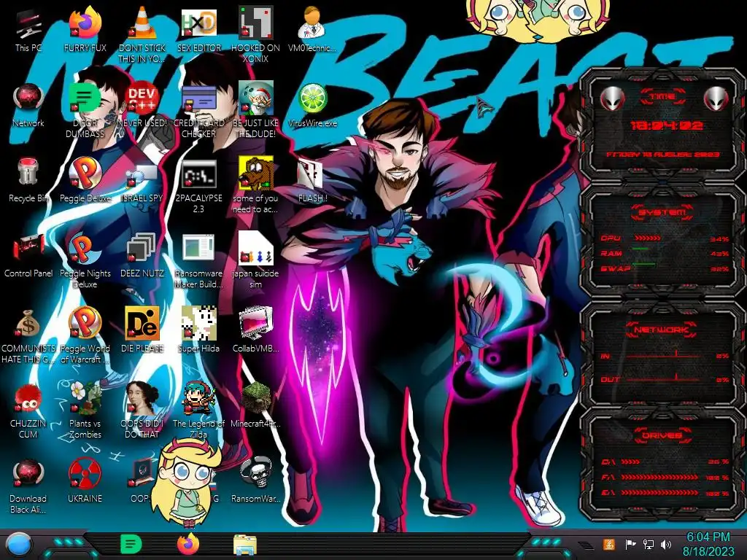Select the RansomWar... skull icon
This screenshot has width=747, height=560.
click(256, 481)
